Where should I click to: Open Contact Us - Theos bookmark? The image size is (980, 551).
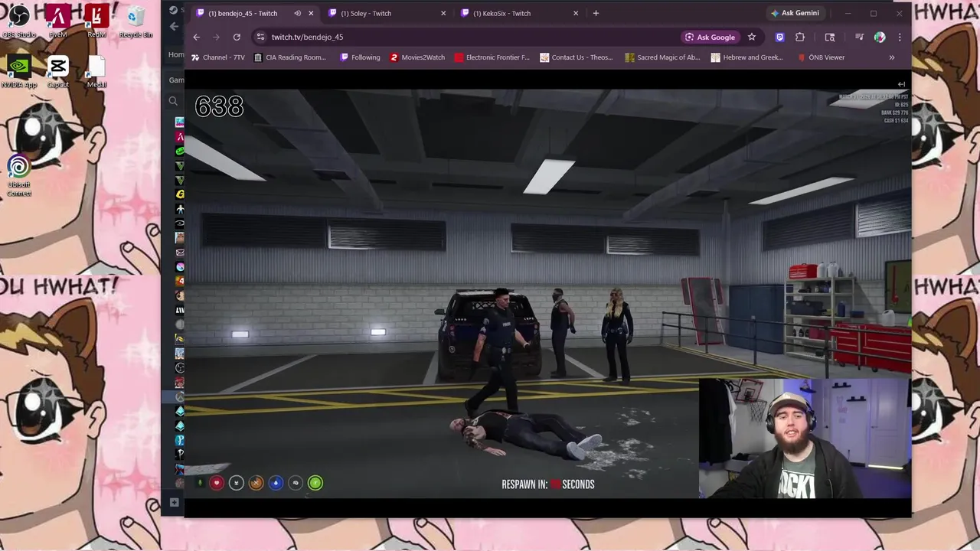click(x=577, y=57)
